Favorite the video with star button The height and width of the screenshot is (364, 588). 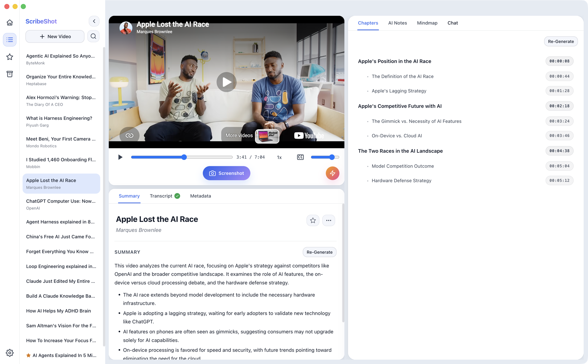(x=313, y=221)
